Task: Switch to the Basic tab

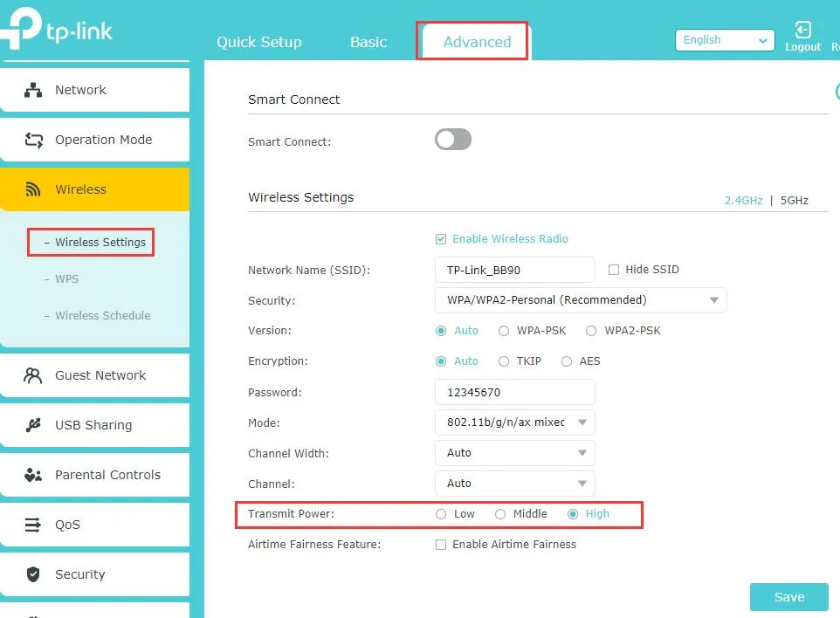Action: (368, 42)
